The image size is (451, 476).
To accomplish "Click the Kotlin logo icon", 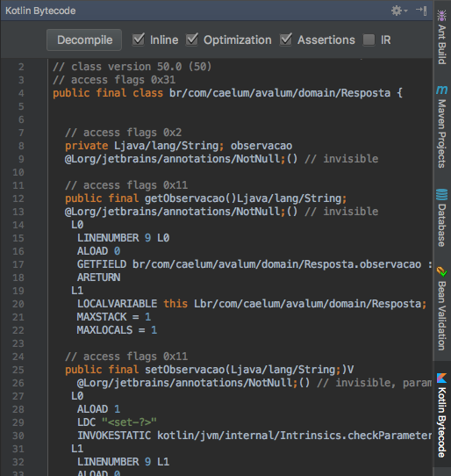I will (442, 379).
